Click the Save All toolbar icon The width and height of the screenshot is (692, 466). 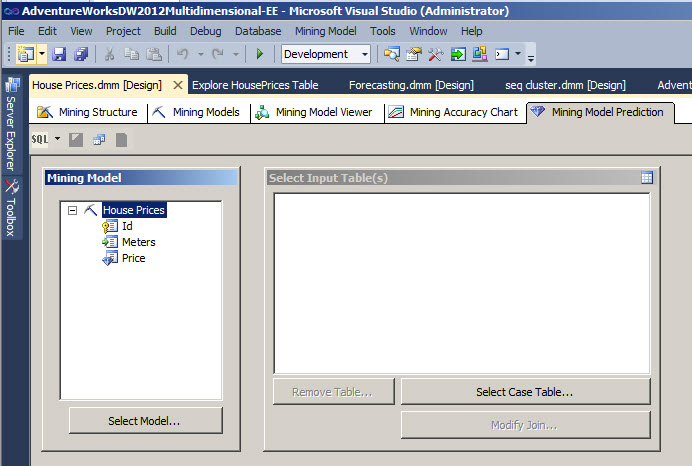(81, 54)
